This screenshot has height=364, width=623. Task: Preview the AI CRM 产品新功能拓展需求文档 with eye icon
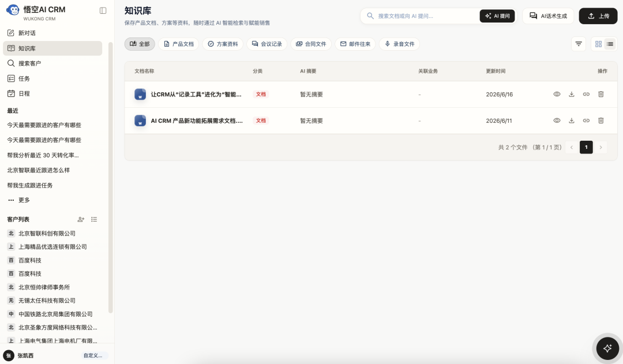[557, 121]
